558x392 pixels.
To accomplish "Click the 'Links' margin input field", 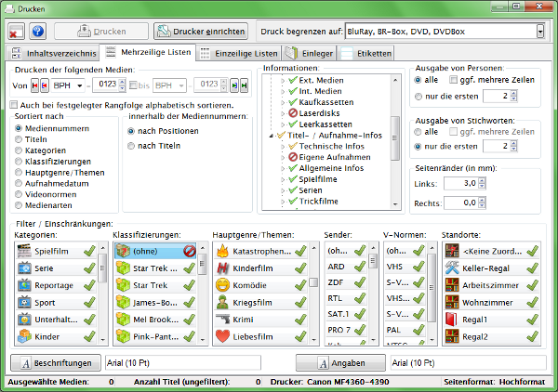I will (461, 184).
